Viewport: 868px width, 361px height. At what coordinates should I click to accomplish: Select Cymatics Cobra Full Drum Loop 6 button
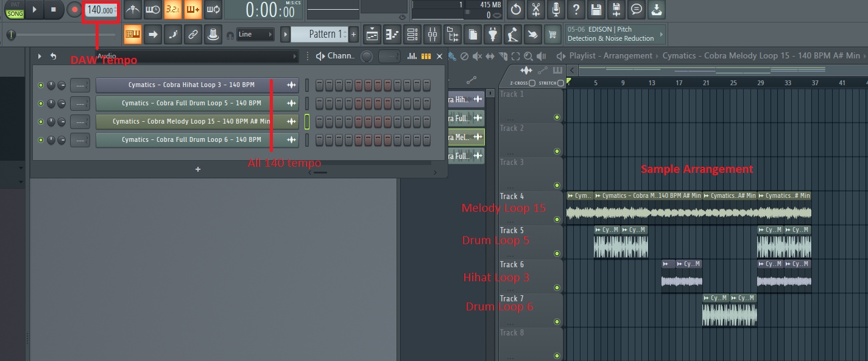197,140
